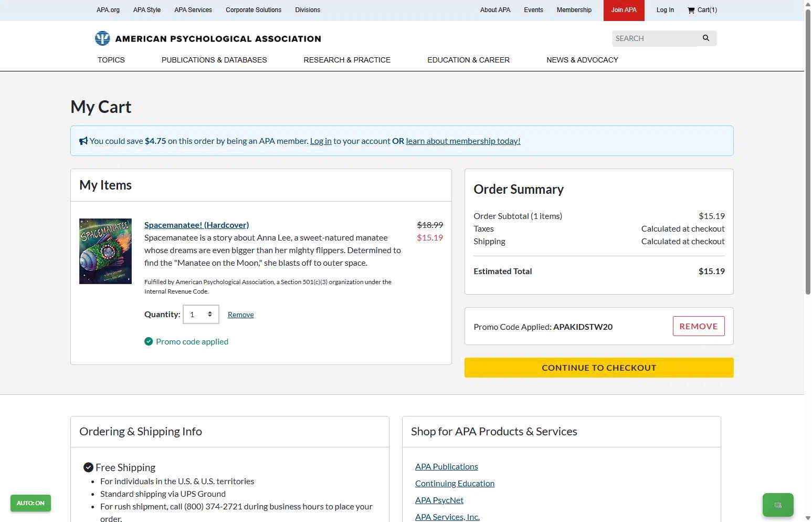Click the green Promo code applied checkmark
812x522 pixels.
pyautogui.click(x=149, y=341)
